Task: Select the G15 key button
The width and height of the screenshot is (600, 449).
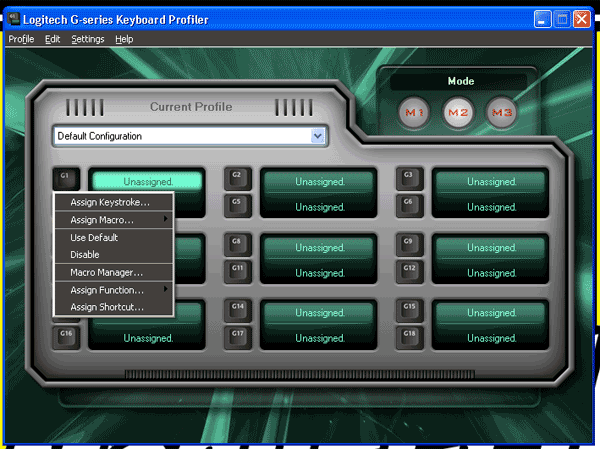Action: point(409,310)
